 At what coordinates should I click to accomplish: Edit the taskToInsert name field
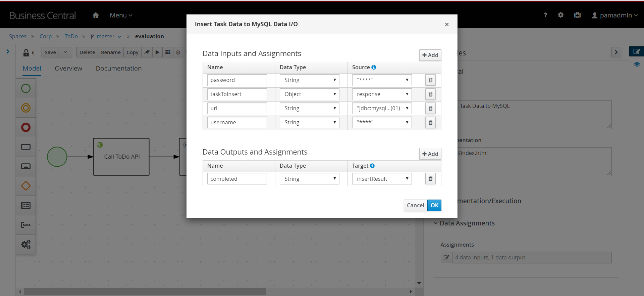coord(237,94)
